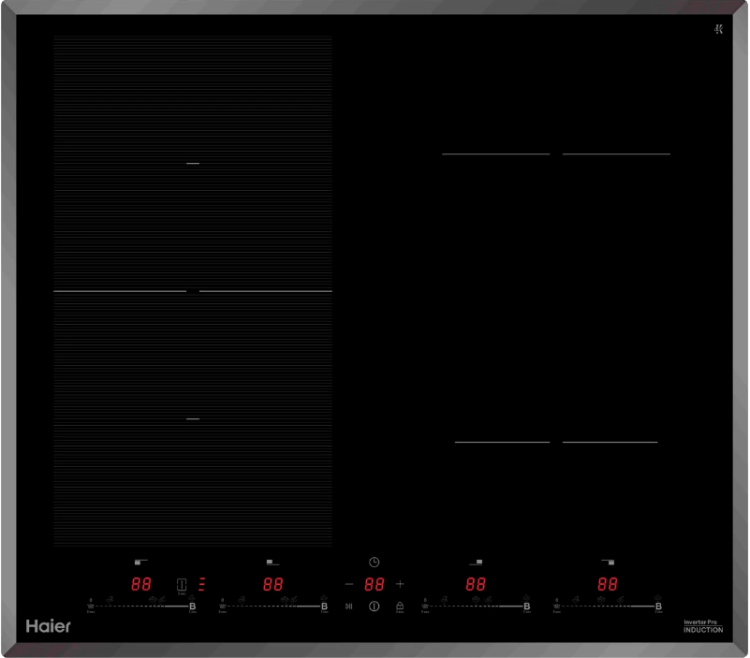Tap the far-right zone indicator icon
Viewport: 750px width, 658px height.
(x=607, y=564)
